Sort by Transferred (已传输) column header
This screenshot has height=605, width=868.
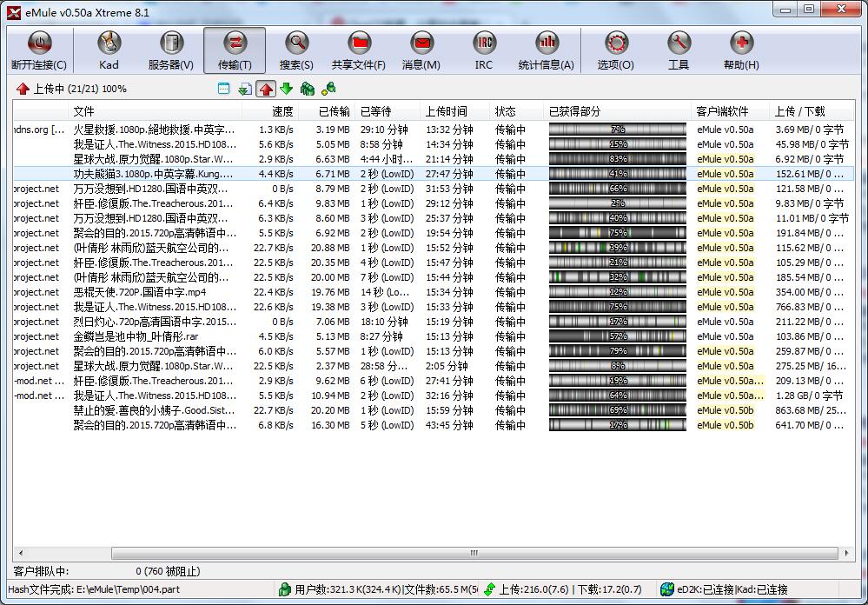pos(327,111)
